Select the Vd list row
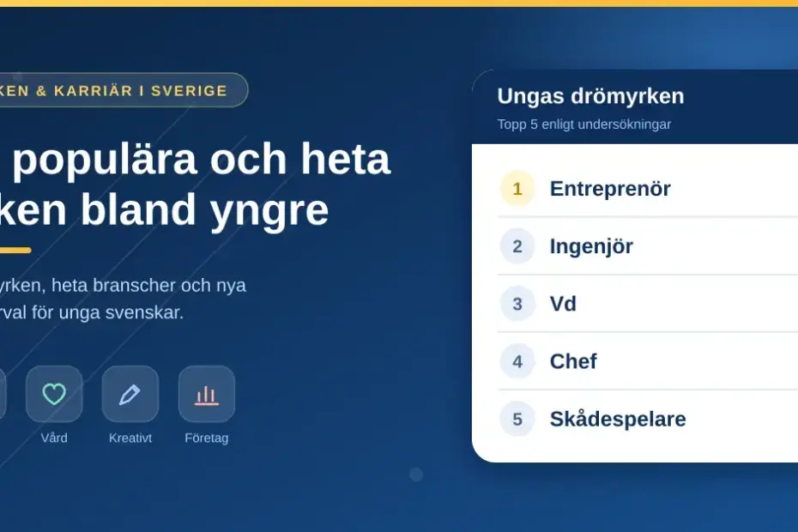 point(648,304)
